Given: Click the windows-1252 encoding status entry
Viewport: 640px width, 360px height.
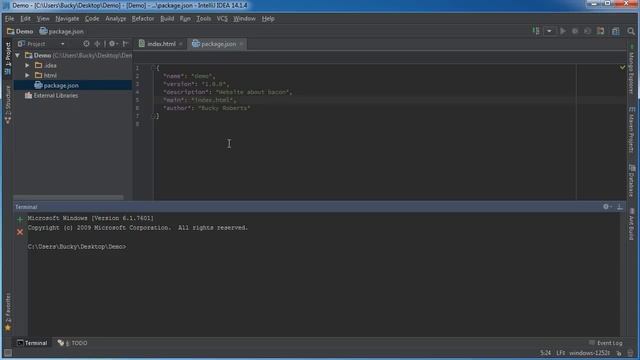Looking at the screenshot, I should point(589,353).
